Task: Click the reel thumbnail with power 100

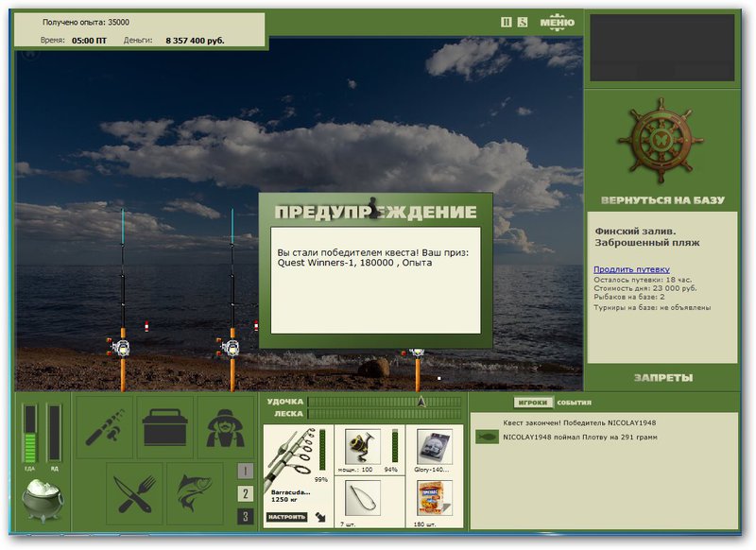Action: pyautogui.click(x=363, y=446)
